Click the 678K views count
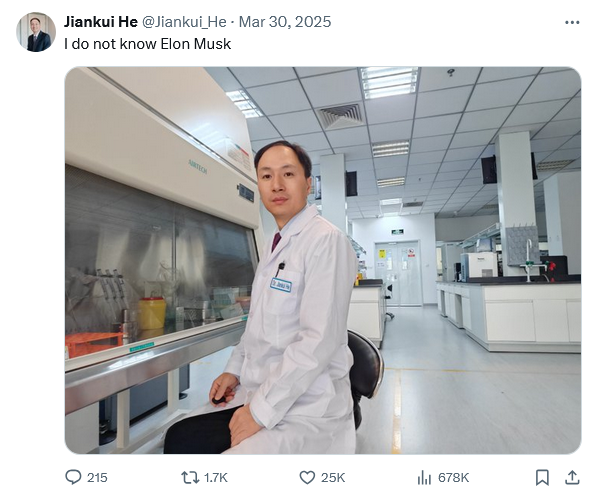 (x=453, y=478)
